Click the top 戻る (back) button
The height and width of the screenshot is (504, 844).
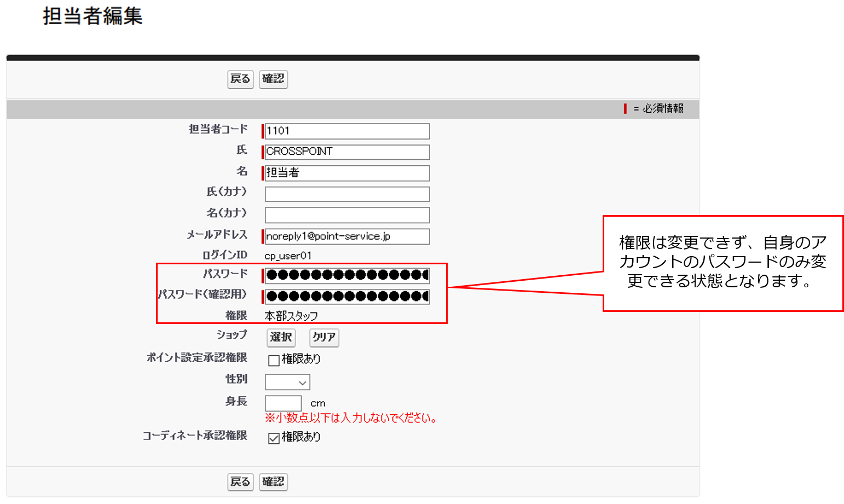[x=240, y=79]
